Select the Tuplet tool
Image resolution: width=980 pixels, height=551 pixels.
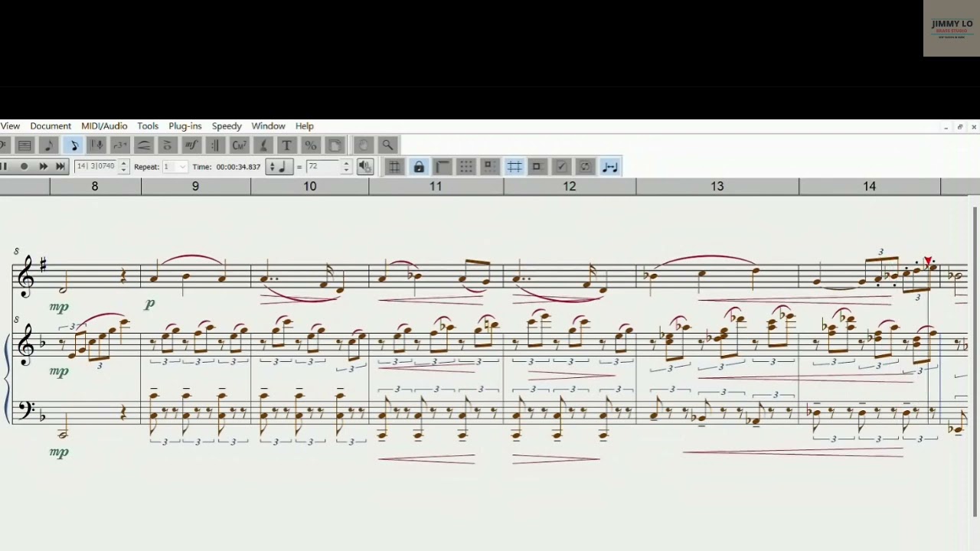point(120,145)
